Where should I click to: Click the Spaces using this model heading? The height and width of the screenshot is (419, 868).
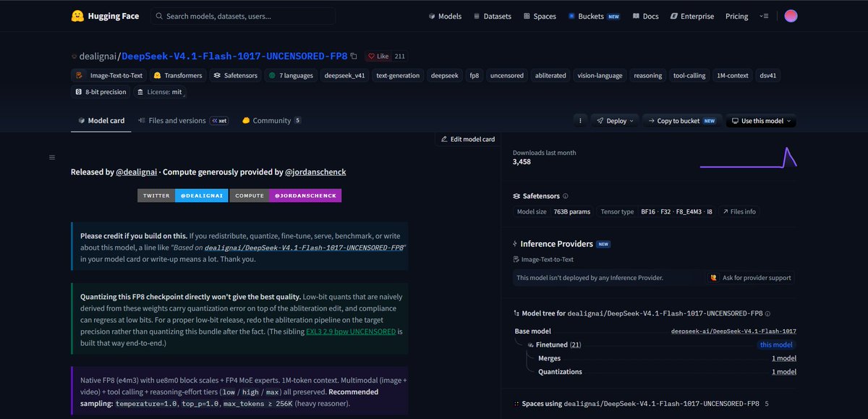click(x=642, y=403)
